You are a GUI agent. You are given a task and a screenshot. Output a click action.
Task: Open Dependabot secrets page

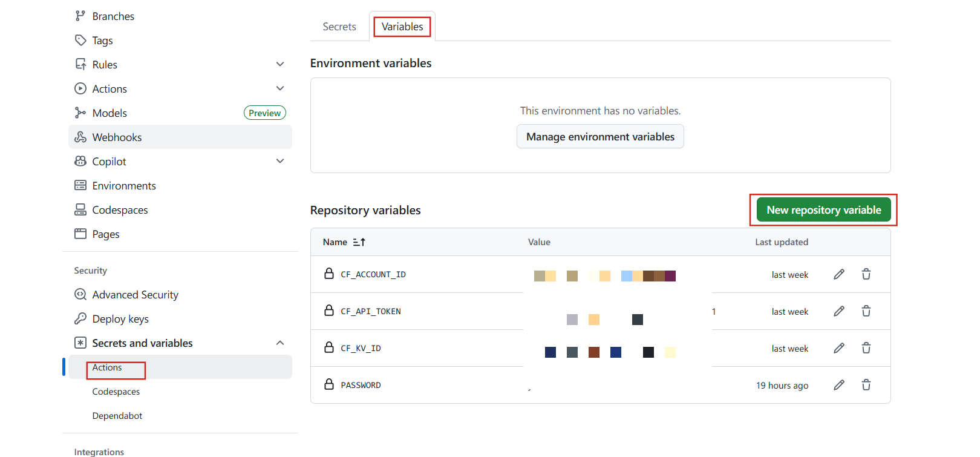117,416
